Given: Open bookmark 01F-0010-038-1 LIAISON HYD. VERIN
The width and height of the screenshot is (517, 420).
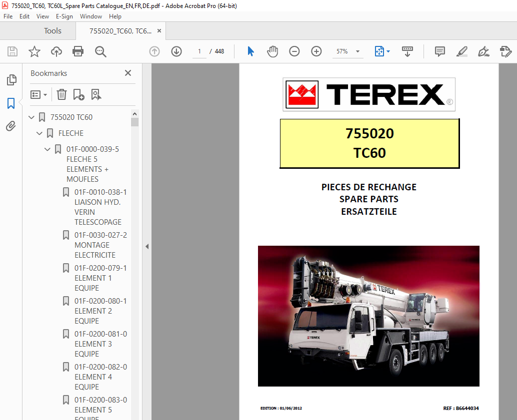Looking at the screenshot, I should coord(100,207).
